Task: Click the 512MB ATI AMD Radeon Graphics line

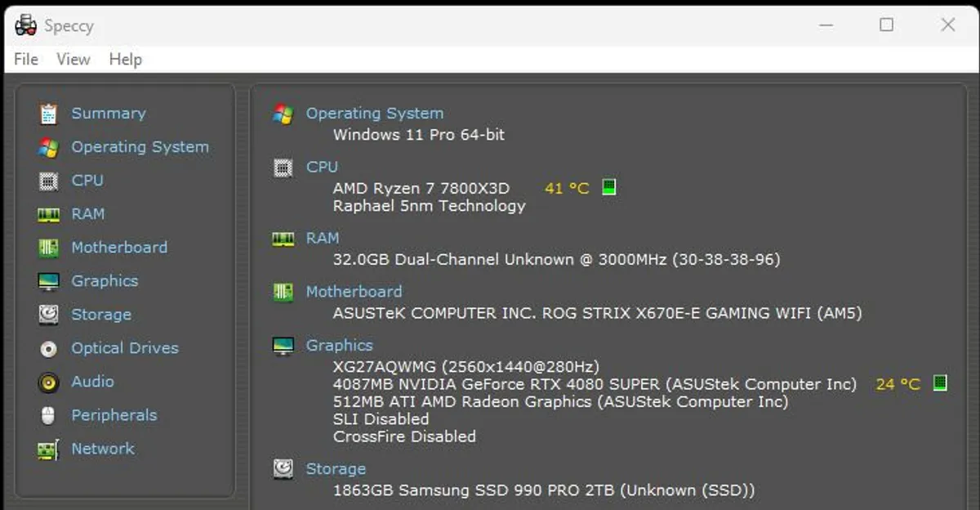Action: 560,402
